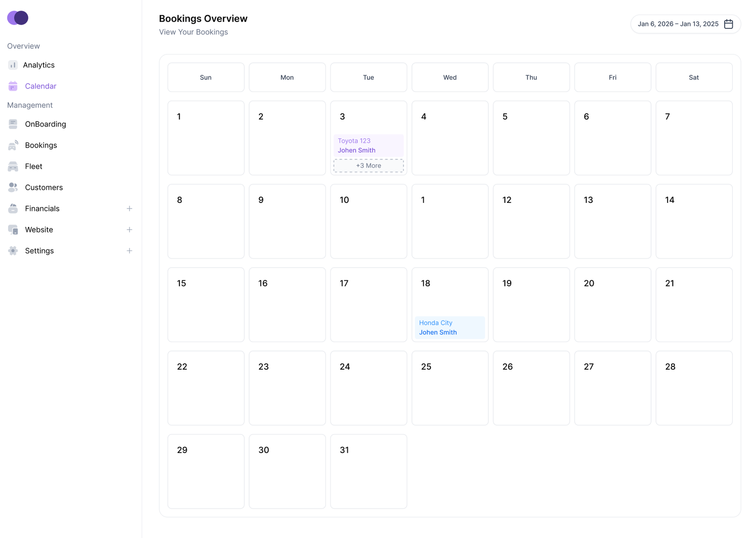
Task: Select day 29 cell
Action: click(x=206, y=471)
